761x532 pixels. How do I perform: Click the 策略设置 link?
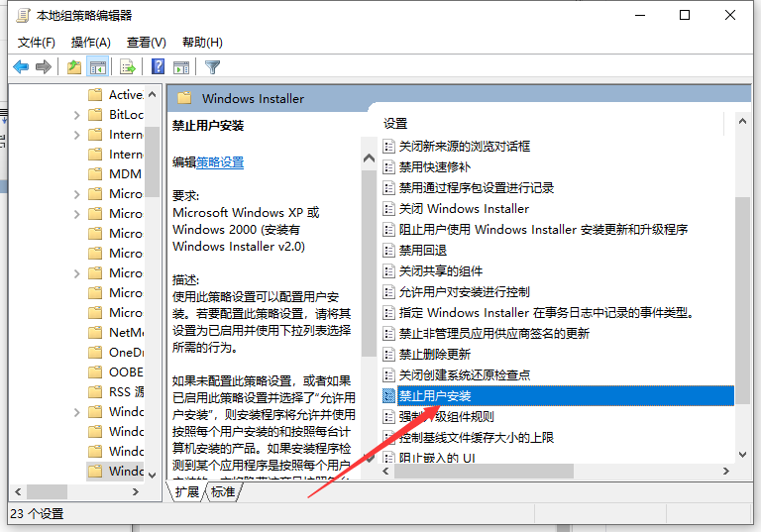click(220, 162)
